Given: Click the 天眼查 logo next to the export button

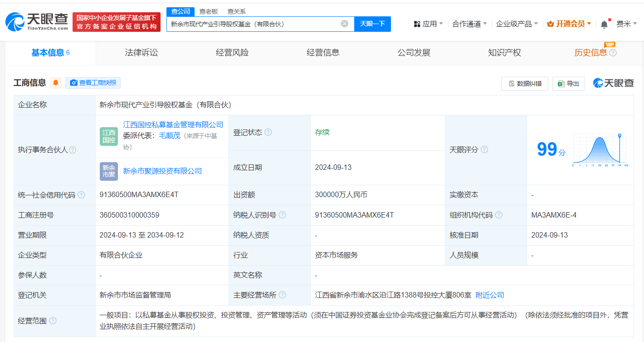Looking at the screenshot, I should pos(613,83).
